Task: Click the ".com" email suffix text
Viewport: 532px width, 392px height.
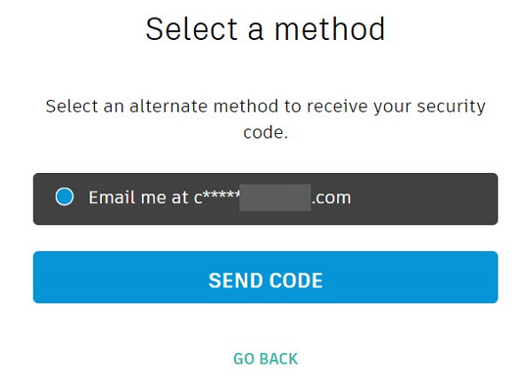Action: click(x=331, y=198)
